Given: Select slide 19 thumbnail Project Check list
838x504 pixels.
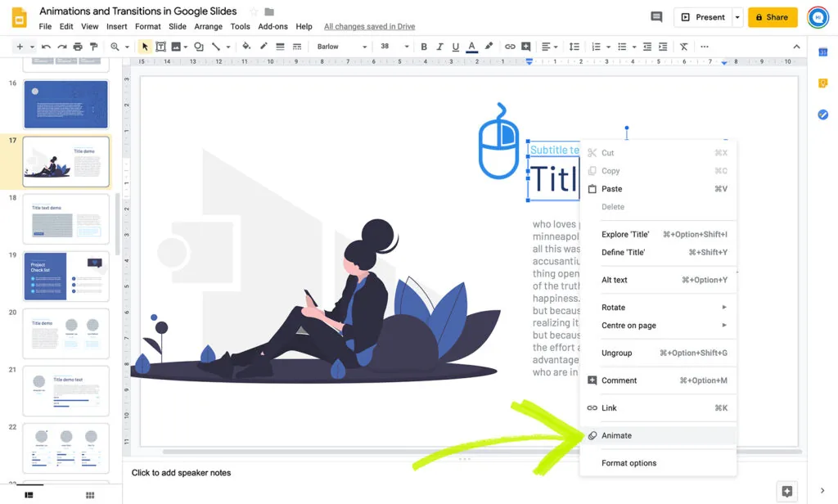Looking at the screenshot, I should (65, 277).
